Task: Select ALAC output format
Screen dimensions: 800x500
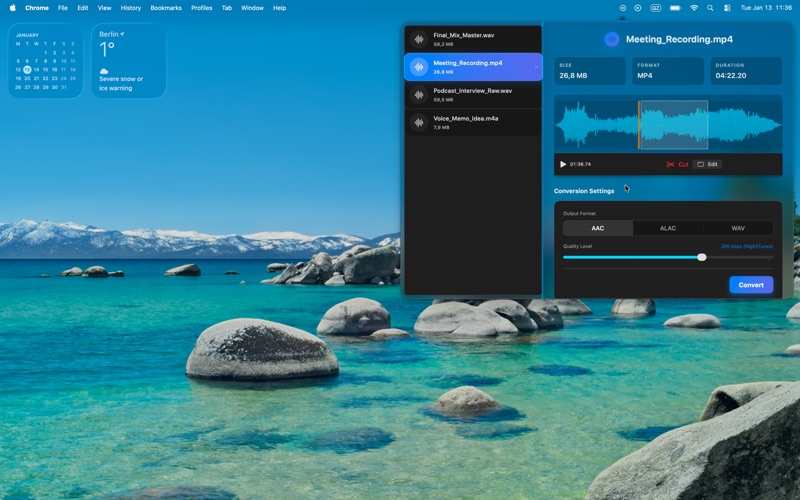Action: click(668, 228)
